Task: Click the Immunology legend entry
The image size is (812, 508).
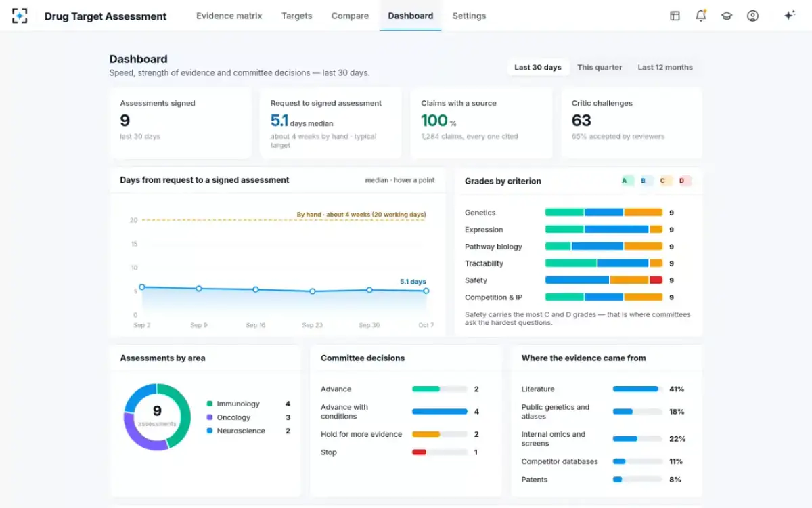Action: 248,404
